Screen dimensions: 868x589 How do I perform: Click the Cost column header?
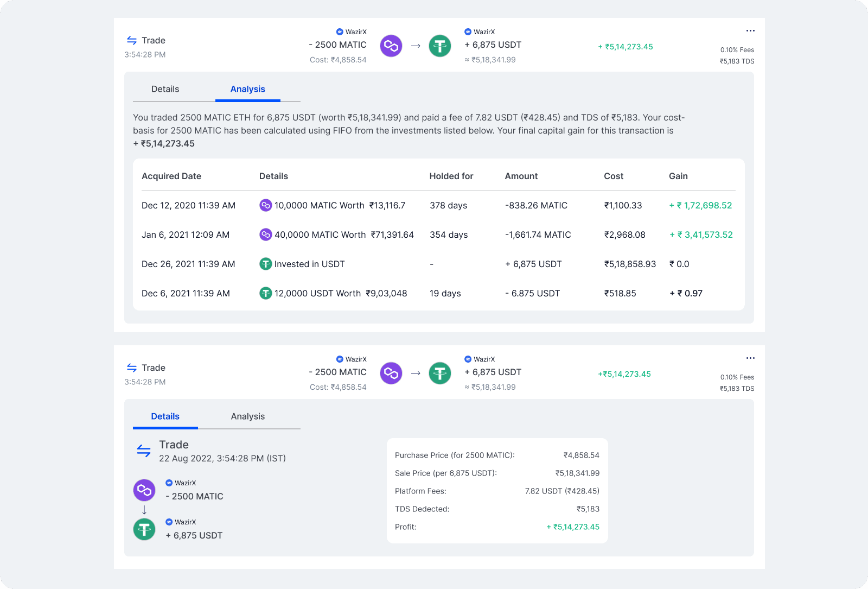[614, 176]
